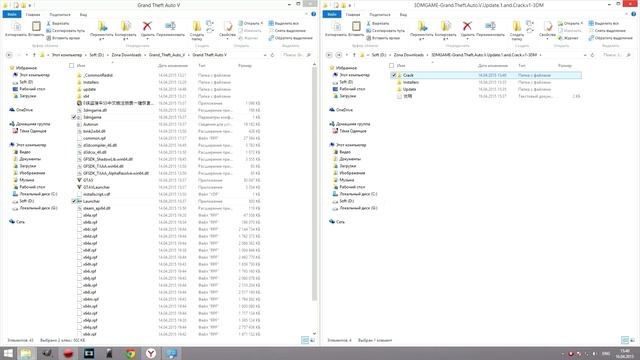Click Select all in left window ribbon
The width and height of the screenshot is (640, 360).
[284, 23]
